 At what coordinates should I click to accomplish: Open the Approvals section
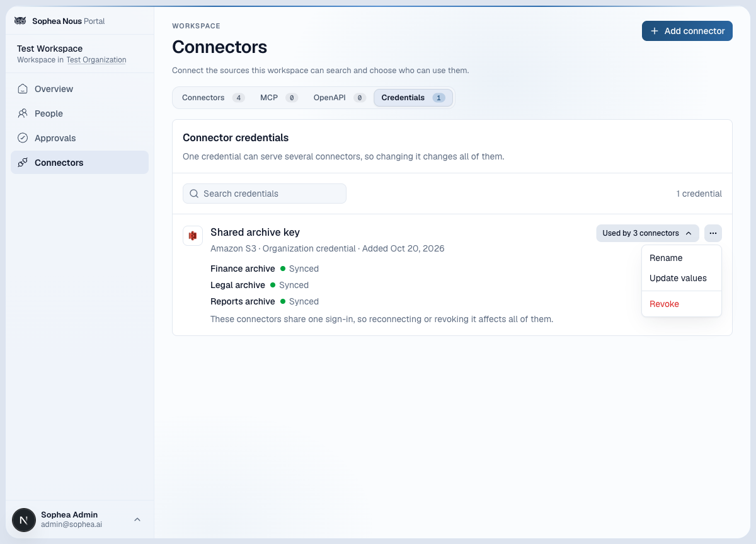(79, 138)
